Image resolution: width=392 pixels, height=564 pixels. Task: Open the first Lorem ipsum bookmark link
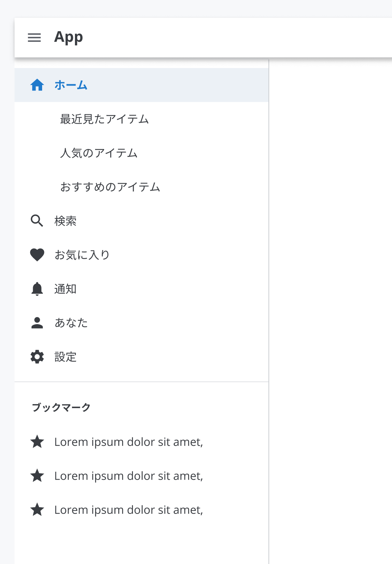pyautogui.click(x=128, y=442)
